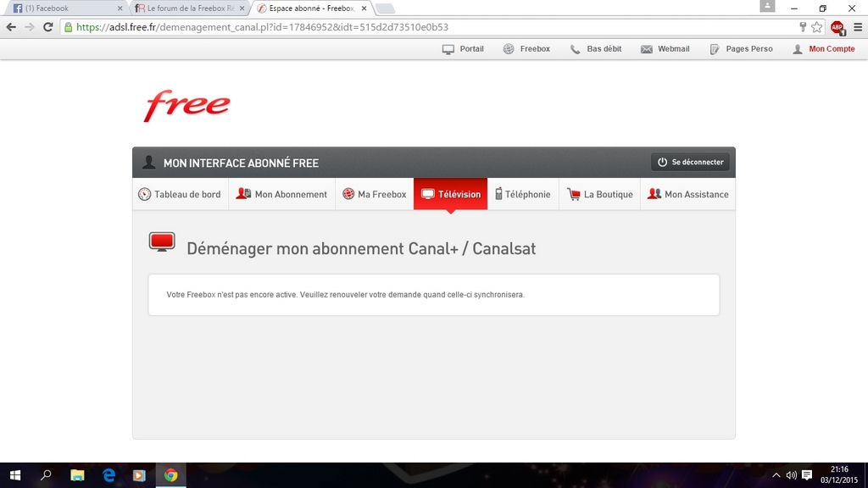Launch File Explorer from the taskbar
Screen dimensions: 868x488
pos(77,474)
